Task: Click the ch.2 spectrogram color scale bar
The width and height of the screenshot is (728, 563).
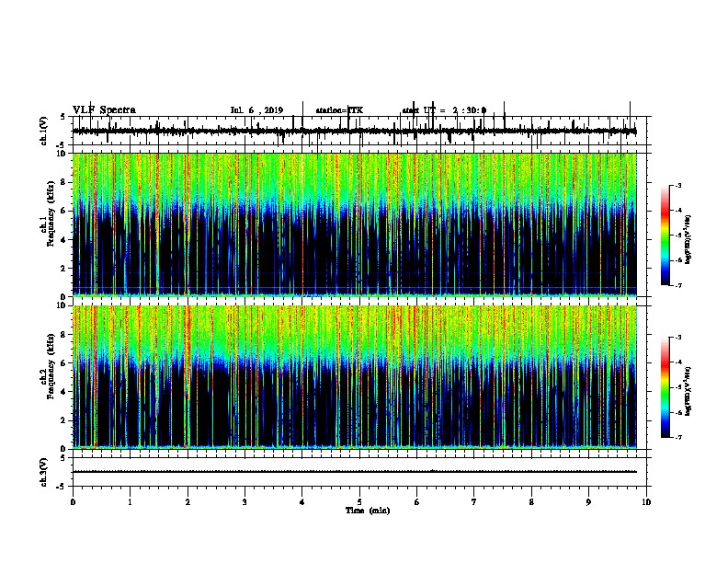Action: point(665,387)
